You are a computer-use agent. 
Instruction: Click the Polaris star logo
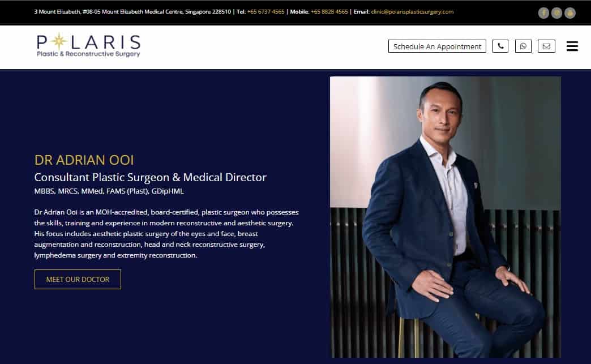click(x=88, y=45)
